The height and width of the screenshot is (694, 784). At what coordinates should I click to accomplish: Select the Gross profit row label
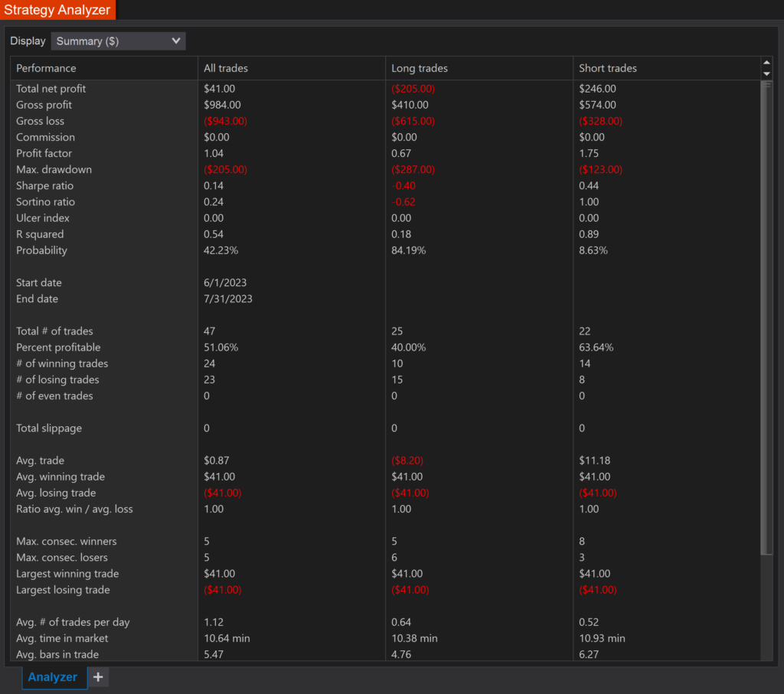coord(44,105)
